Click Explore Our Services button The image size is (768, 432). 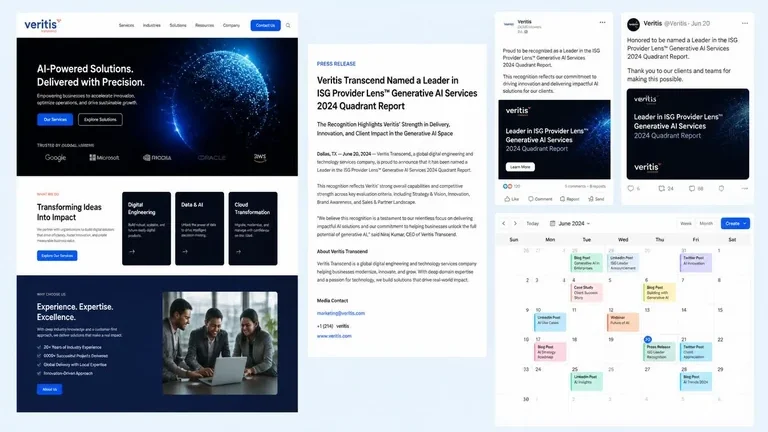coord(57,256)
